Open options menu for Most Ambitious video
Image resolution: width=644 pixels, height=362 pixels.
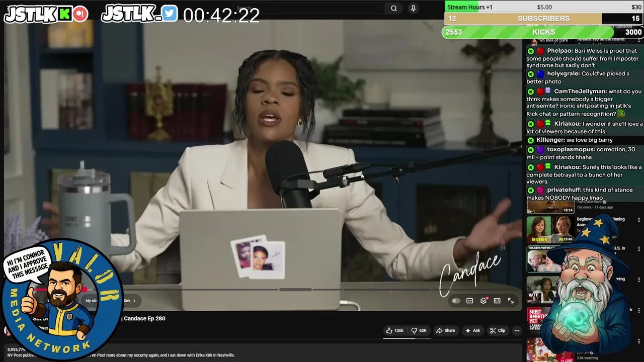tap(639, 310)
